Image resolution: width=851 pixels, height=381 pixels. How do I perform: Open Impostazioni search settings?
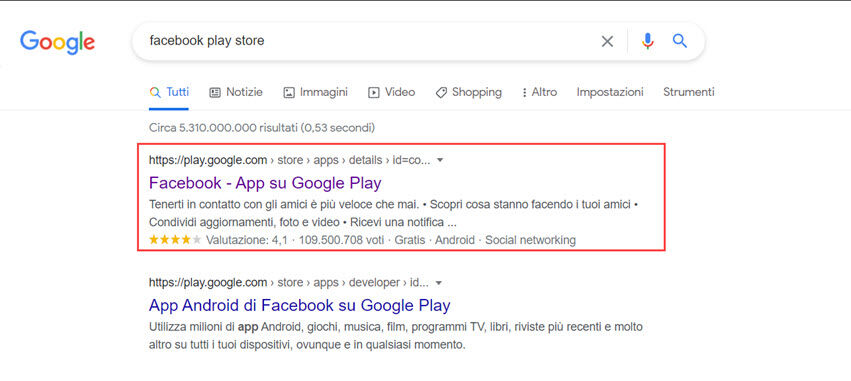[610, 92]
